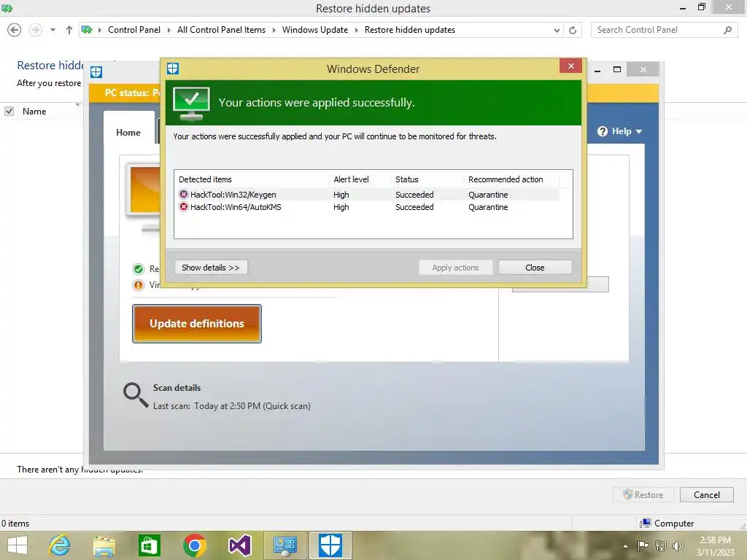Click the Help question mark icon
Screen dimensions: 747x560
pos(602,131)
